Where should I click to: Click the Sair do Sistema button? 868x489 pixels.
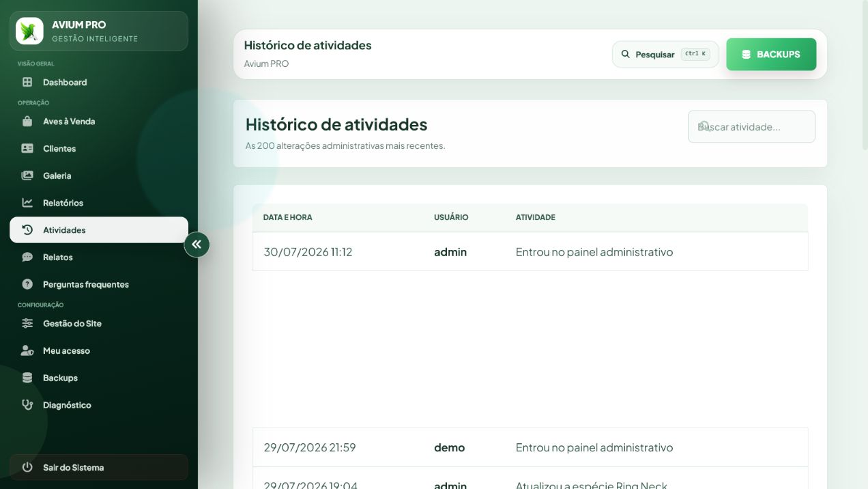click(99, 467)
